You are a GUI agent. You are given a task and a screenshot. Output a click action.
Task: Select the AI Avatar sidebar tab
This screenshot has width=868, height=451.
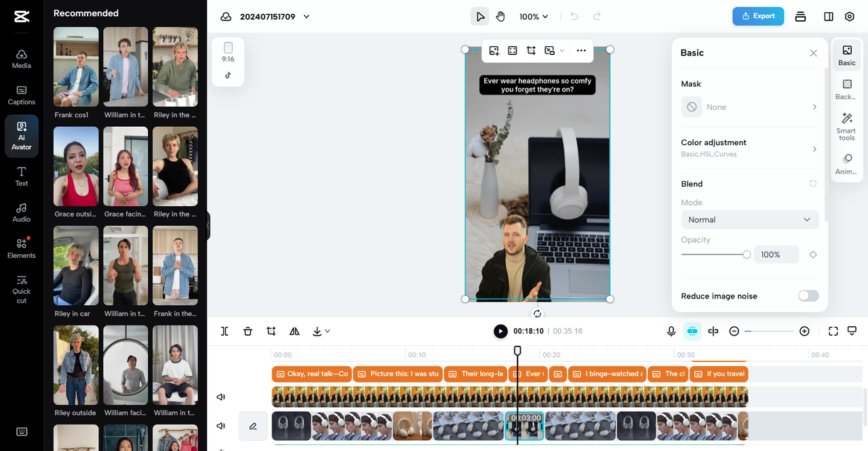coord(22,136)
